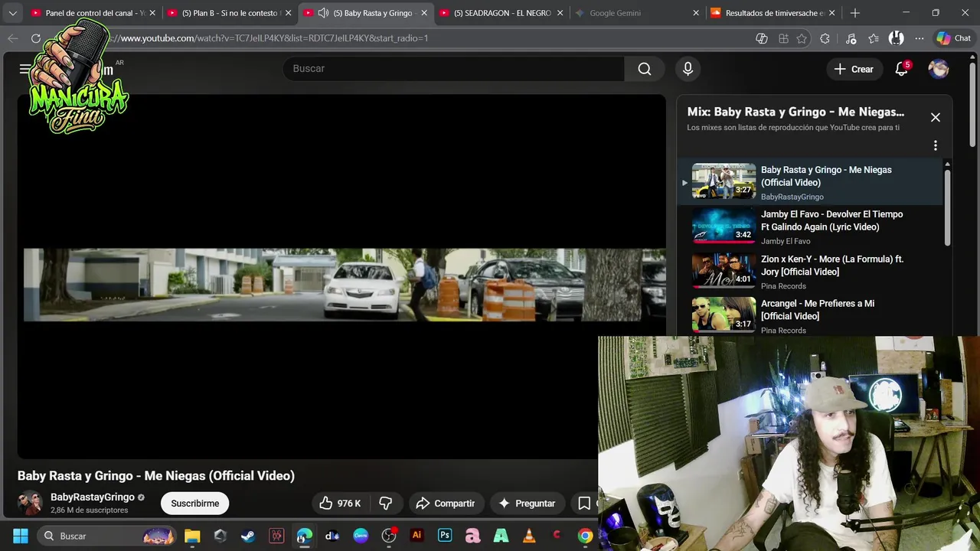
Task: Close the Baby Rasta y Gringo tab
Action: point(424,13)
